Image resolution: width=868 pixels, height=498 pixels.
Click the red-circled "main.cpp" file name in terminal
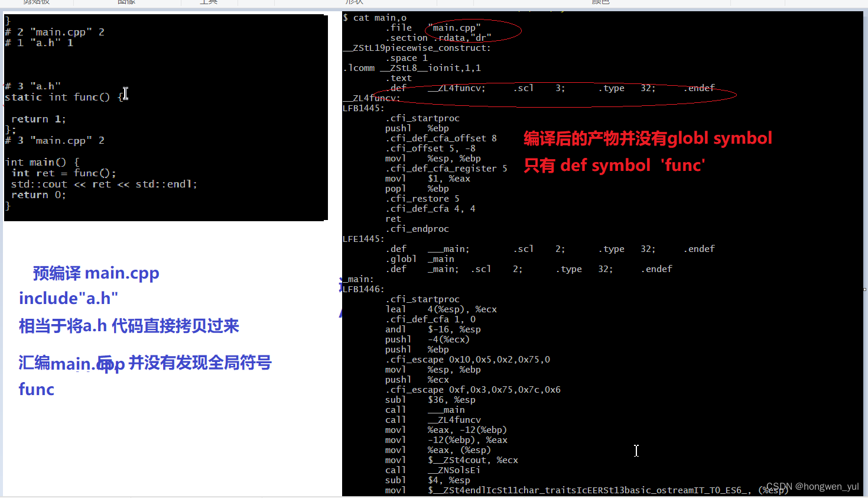click(454, 28)
